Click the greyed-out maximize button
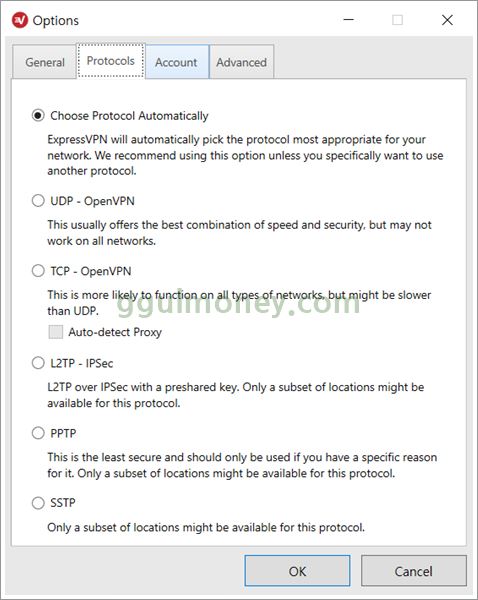This screenshot has width=478, height=600. coord(398,20)
